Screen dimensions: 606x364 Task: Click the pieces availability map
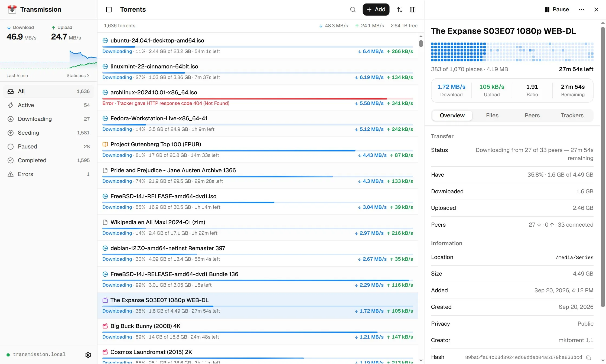(512, 52)
